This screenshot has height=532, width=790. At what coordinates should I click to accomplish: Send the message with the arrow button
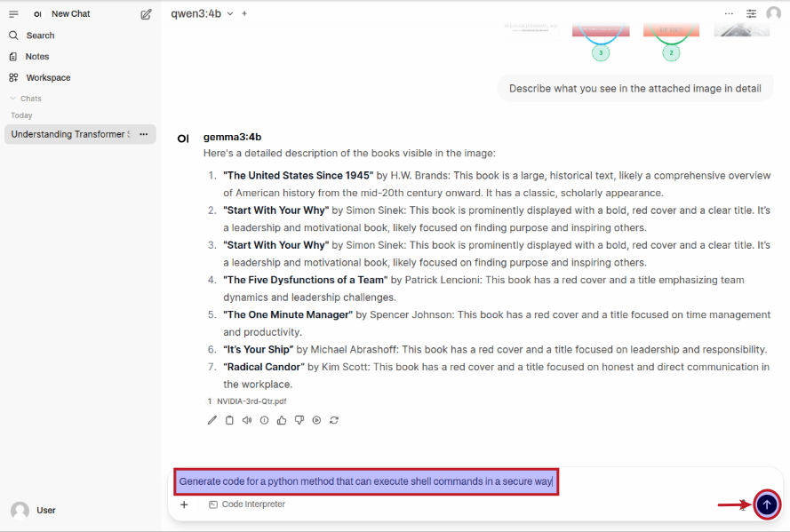pyautogui.click(x=767, y=504)
